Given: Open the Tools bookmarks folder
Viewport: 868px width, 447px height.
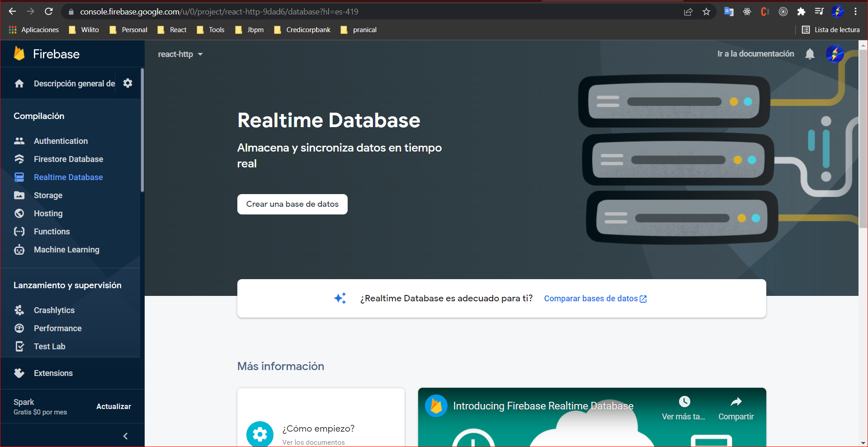Looking at the screenshot, I should click(x=211, y=30).
